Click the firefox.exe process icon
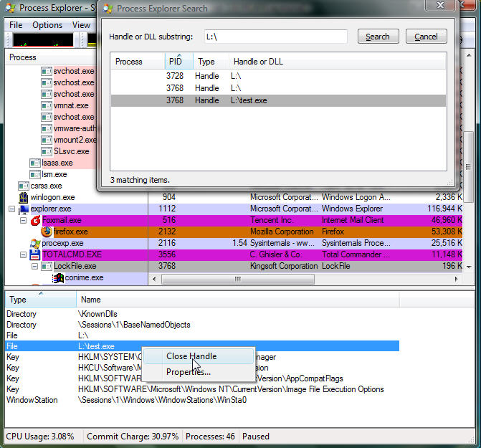Viewport: 481px width, 448px height. [x=47, y=232]
